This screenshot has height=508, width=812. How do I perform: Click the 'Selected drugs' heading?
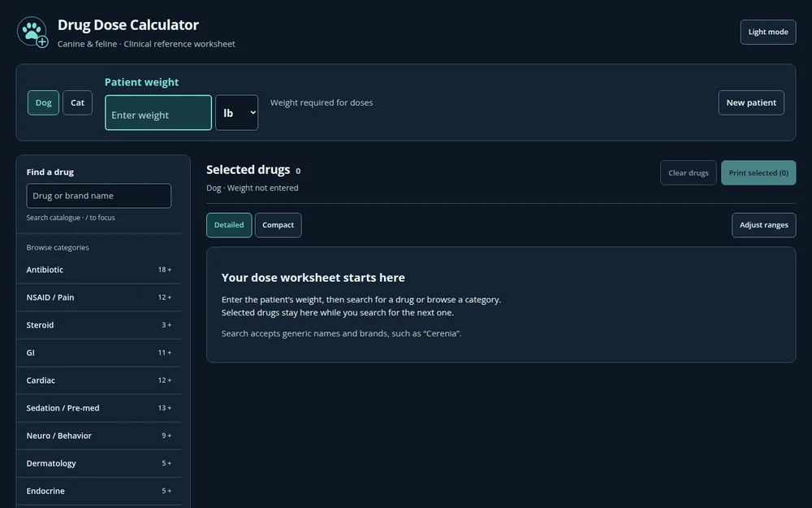[x=248, y=170]
